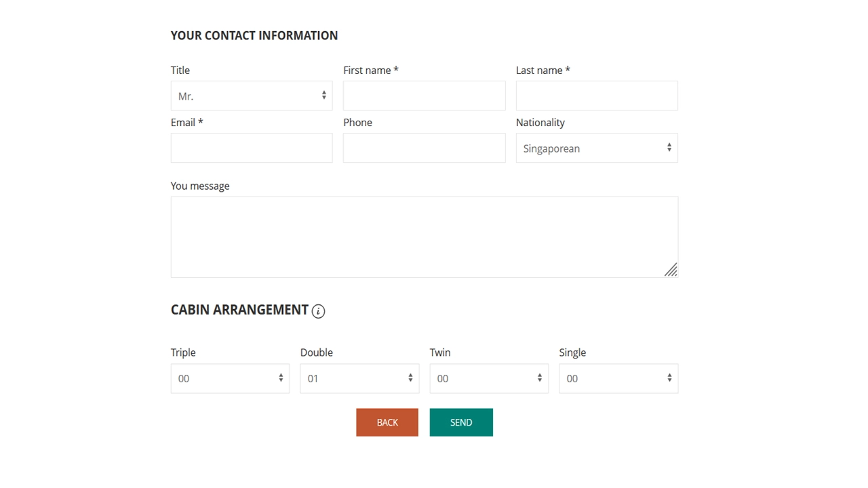This screenshot has height=488, width=868.
Task: Click the "Email *" field label
Action: click(186, 123)
